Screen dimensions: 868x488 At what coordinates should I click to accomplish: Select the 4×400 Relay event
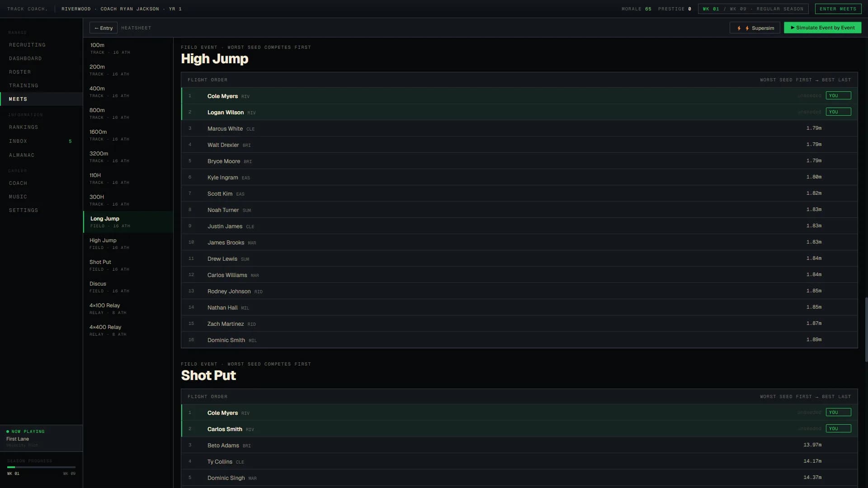click(128, 330)
